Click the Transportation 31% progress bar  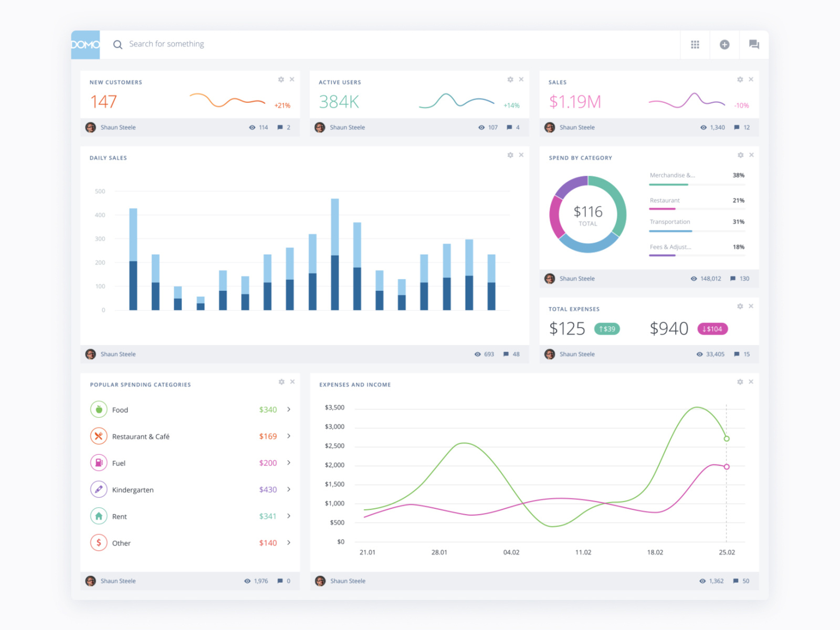point(697,231)
